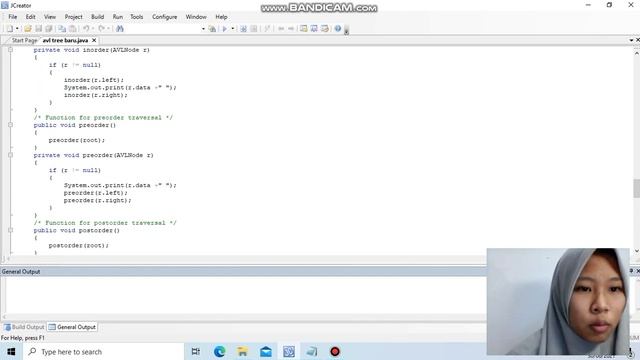This screenshot has width=640, height=360.
Task: Click the Help question mark icon
Action: [338, 29]
